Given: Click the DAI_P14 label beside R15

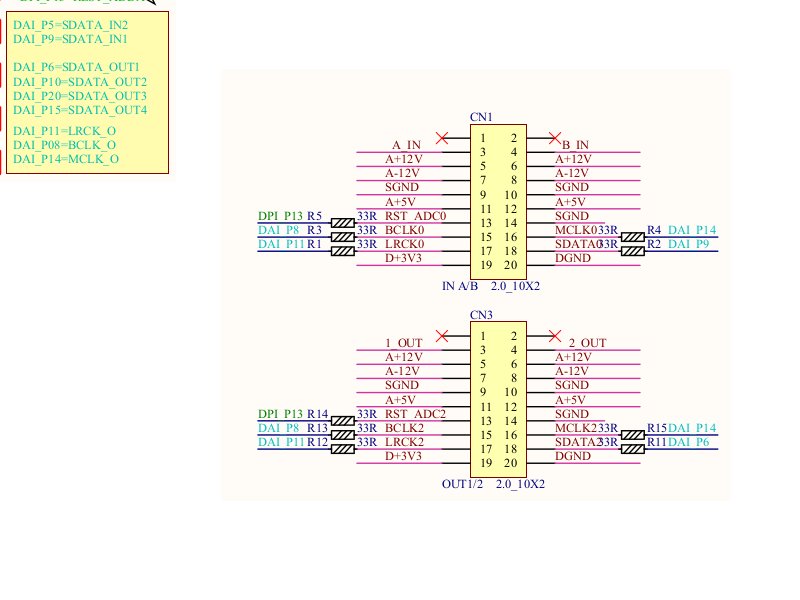Looking at the screenshot, I should point(692,428).
